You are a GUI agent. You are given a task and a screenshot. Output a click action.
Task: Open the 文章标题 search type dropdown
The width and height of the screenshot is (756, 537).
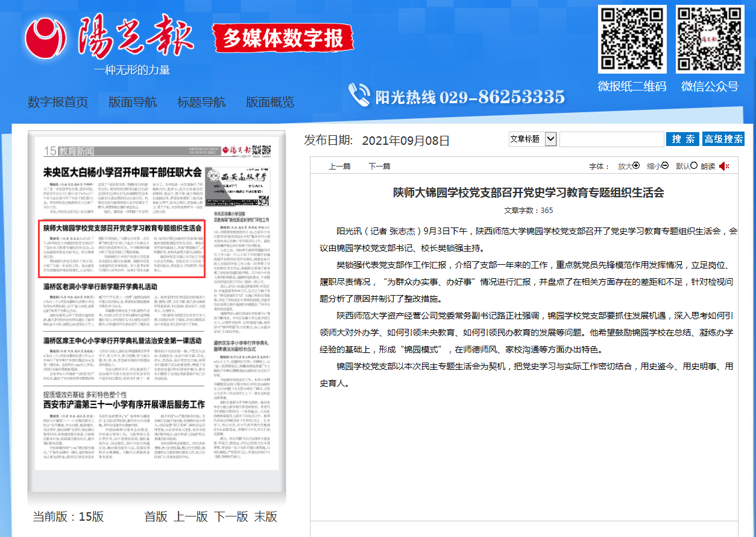pyautogui.click(x=532, y=139)
